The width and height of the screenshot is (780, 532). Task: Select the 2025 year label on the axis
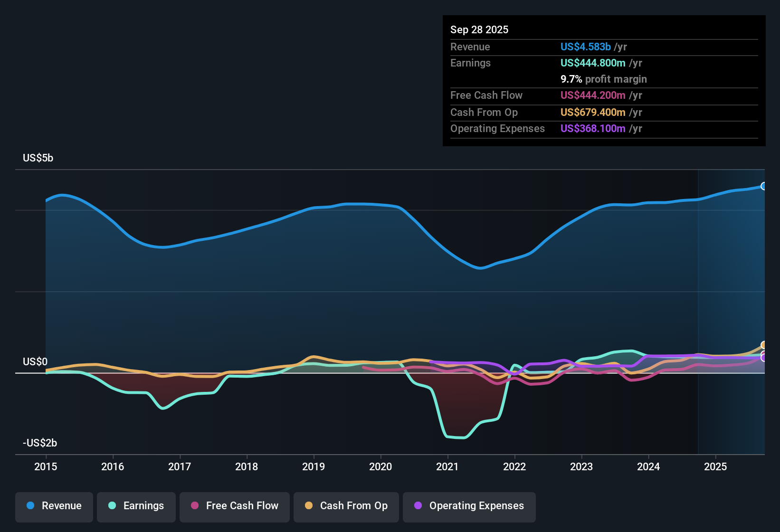coord(716,467)
